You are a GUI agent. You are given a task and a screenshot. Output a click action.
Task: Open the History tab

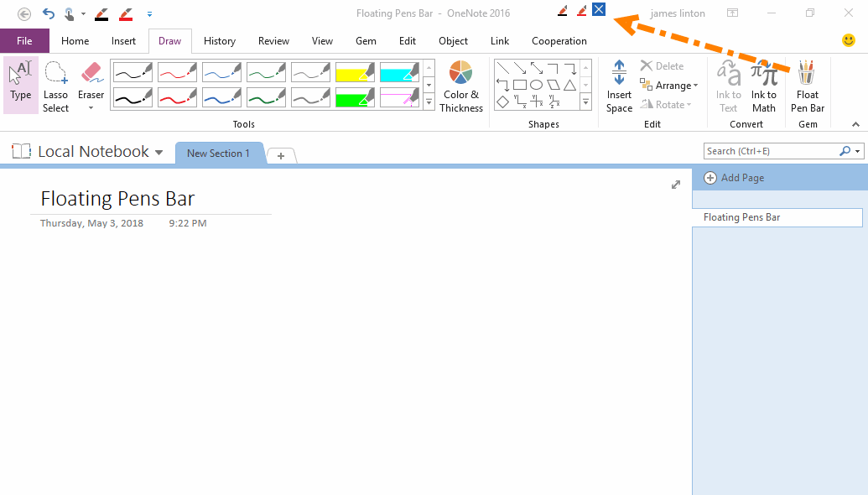tap(220, 41)
